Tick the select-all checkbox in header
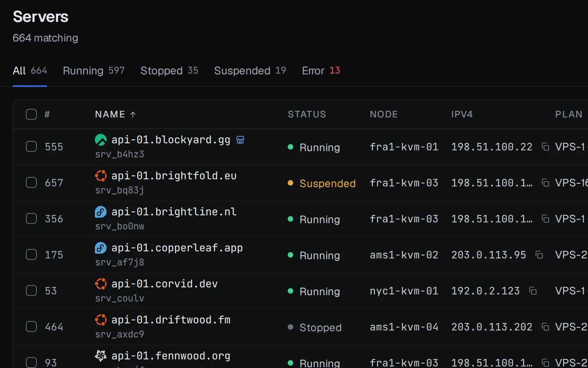The height and width of the screenshot is (368, 588). pos(31,114)
